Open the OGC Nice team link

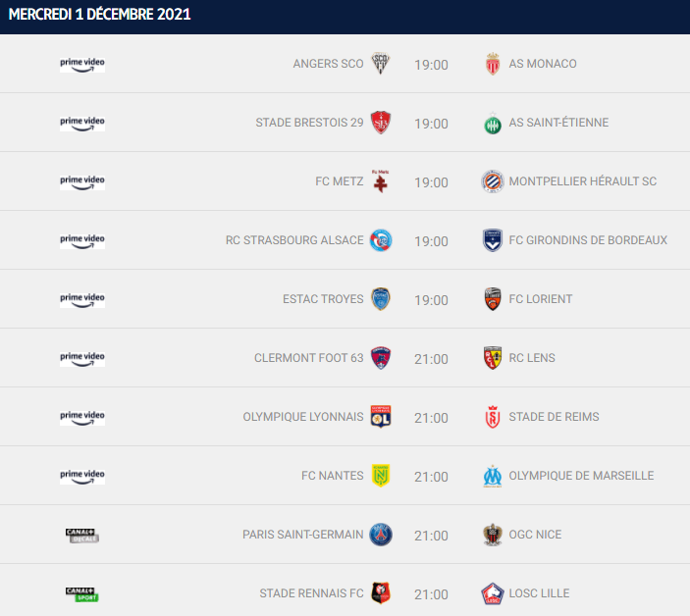tap(535, 535)
